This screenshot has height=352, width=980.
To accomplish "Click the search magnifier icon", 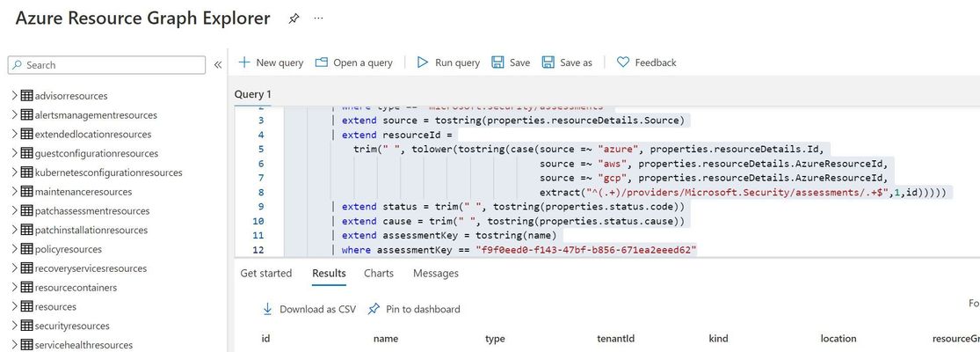I will (x=17, y=65).
